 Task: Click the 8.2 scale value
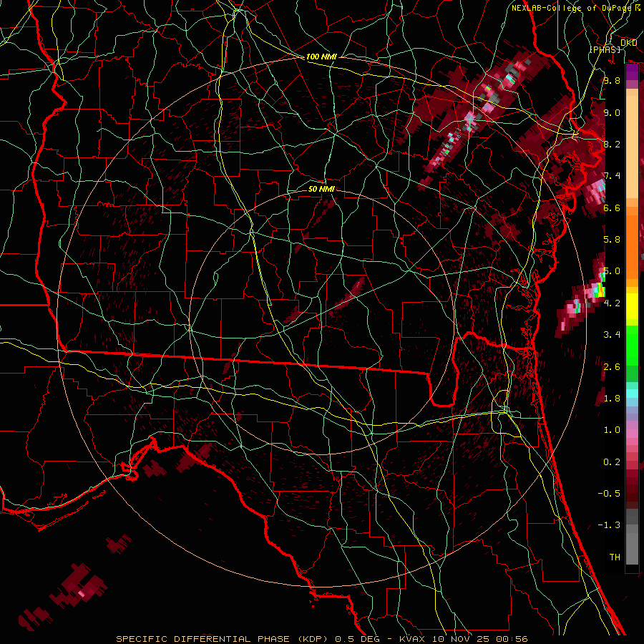(612, 144)
